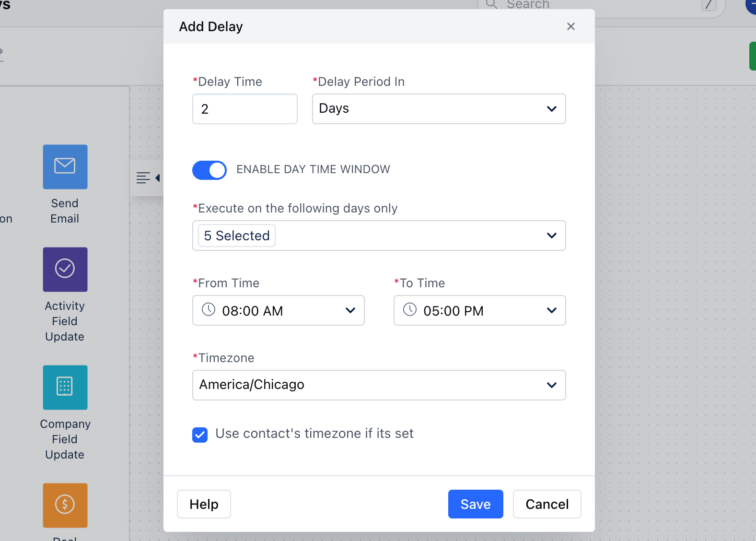Screen dimensions: 756x541
Task: Expand the execute days 5 Selected dropdown
Action: (x=379, y=235)
